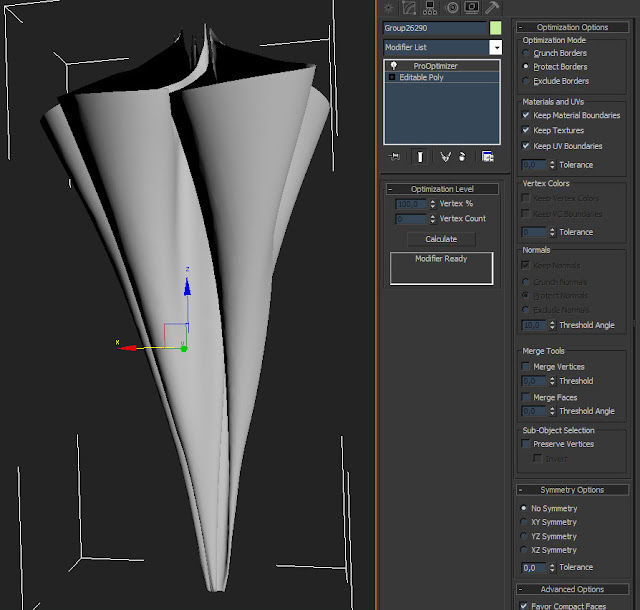The height and width of the screenshot is (610, 640).
Task: Open Configure Modifier Sets icon
Action: click(x=487, y=157)
